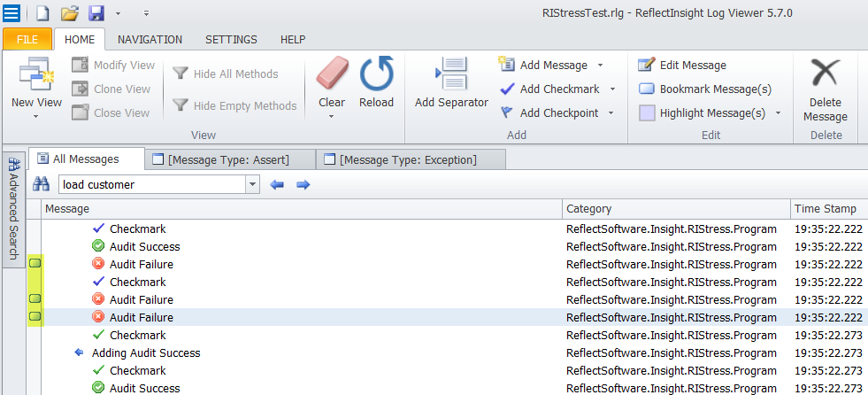
Task: Toggle the bookmark on the selected Audit Failure row
Action: tap(35, 317)
